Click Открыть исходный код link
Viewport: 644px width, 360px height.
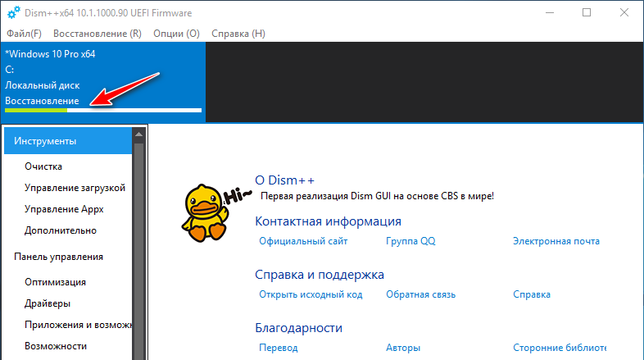pyautogui.click(x=311, y=294)
